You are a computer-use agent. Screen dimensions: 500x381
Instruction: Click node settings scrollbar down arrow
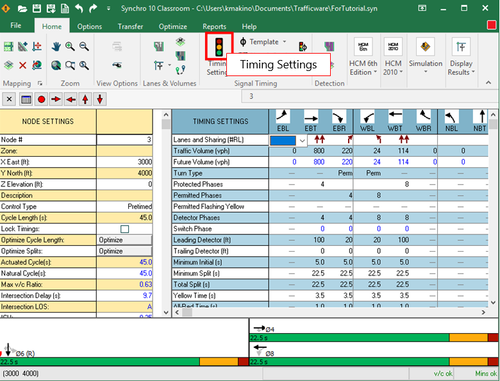click(166, 312)
